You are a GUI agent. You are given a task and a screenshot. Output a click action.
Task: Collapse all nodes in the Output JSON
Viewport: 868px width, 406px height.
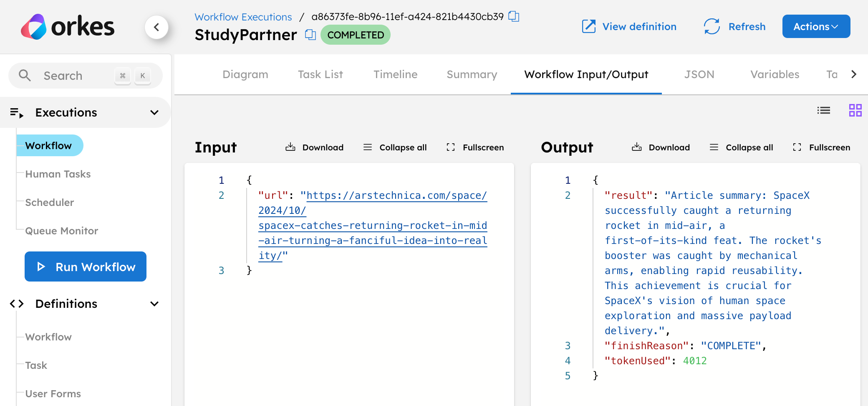pos(741,147)
